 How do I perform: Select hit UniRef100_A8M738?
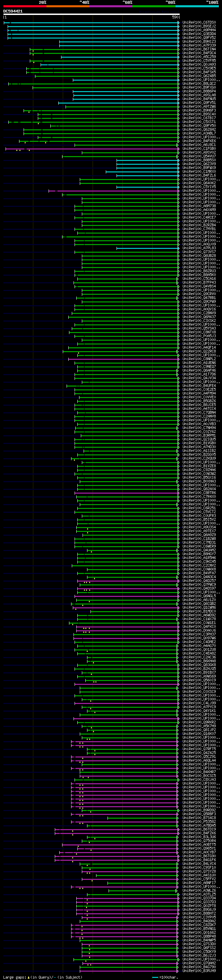[199, 206]
